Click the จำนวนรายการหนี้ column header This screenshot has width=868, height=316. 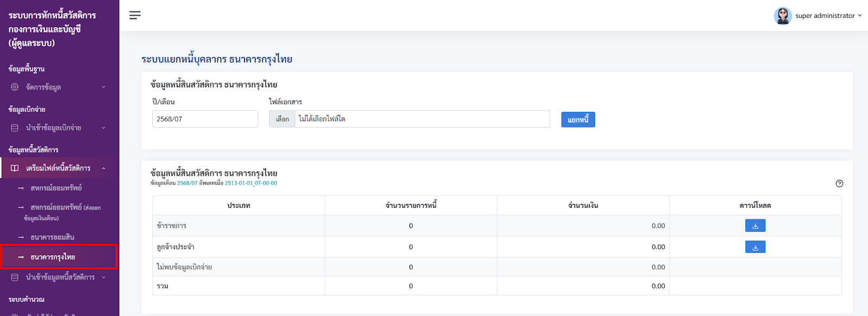tap(411, 205)
